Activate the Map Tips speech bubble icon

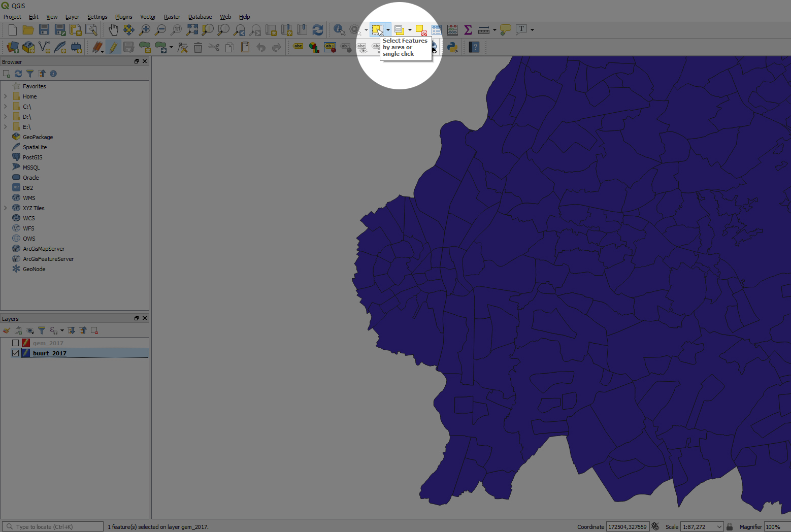[x=505, y=30]
